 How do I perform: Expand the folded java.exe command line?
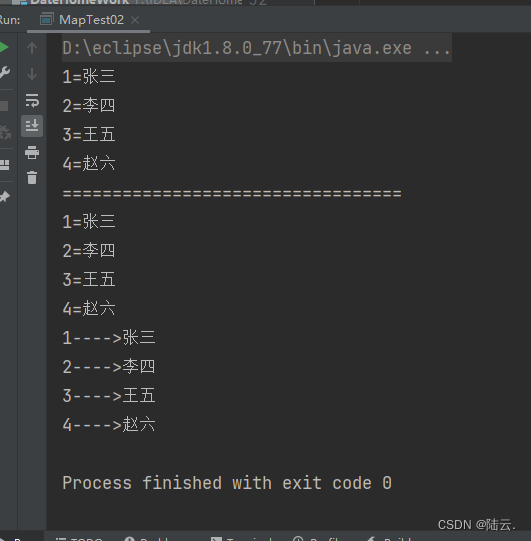(x=257, y=48)
